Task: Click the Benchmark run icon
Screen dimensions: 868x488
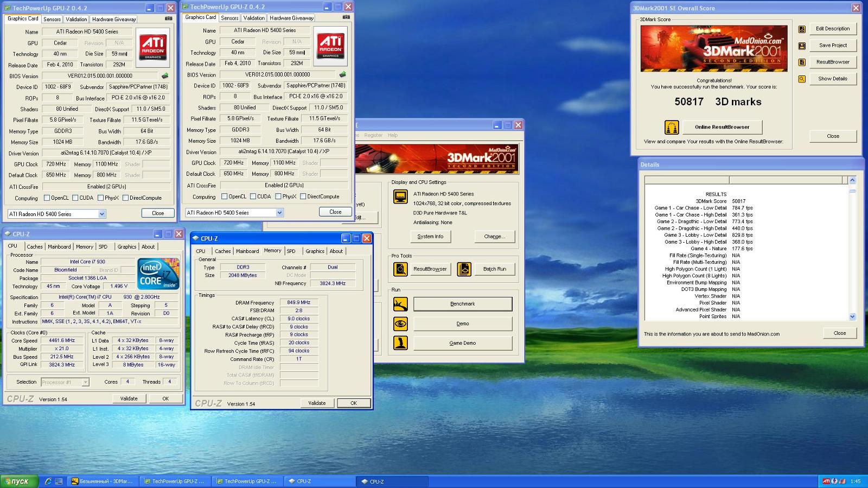Action: [x=400, y=304]
